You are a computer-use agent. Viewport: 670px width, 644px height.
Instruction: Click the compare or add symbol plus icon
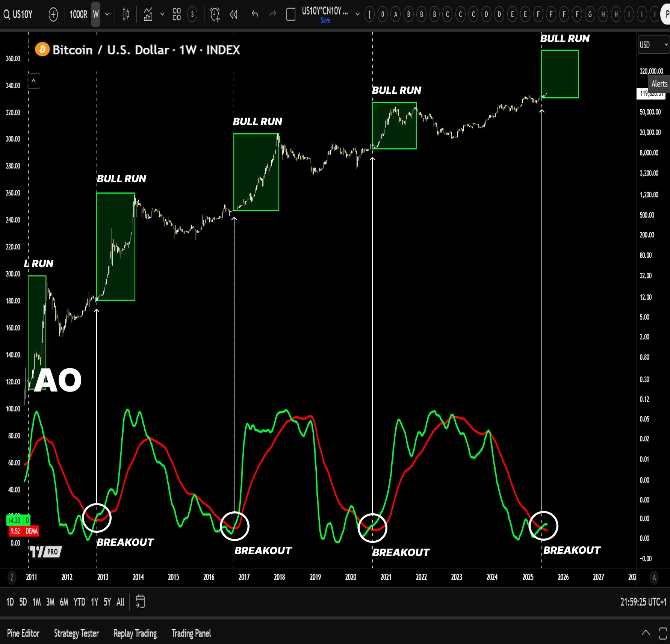tap(53, 15)
